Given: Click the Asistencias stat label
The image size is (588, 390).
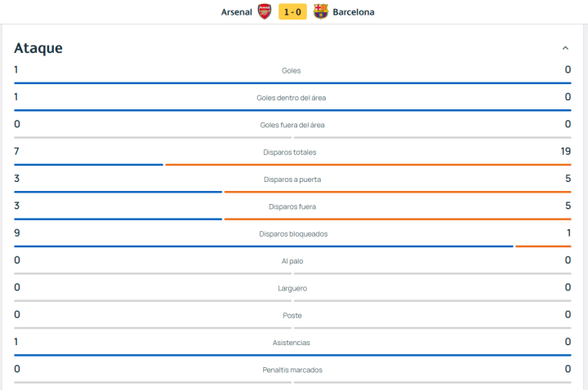Looking at the screenshot, I should point(292,343).
